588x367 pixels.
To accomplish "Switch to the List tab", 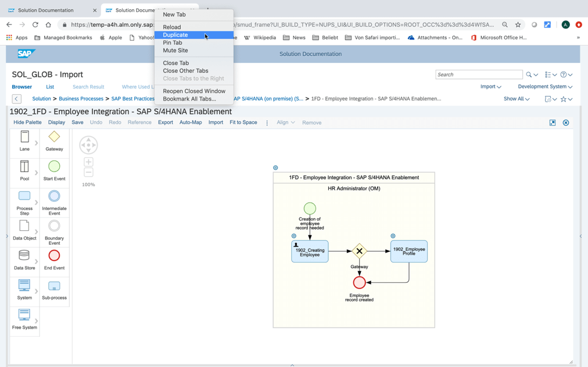I will [50, 87].
